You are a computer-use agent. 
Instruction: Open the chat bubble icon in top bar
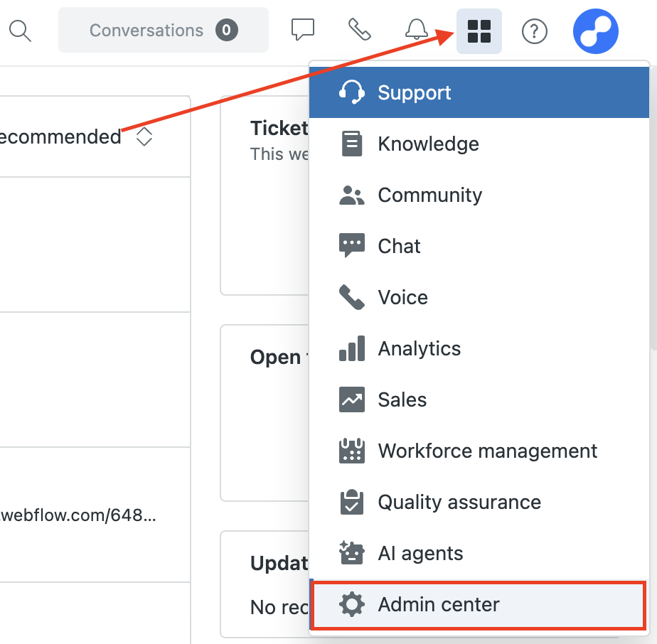pyautogui.click(x=302, y=29)
